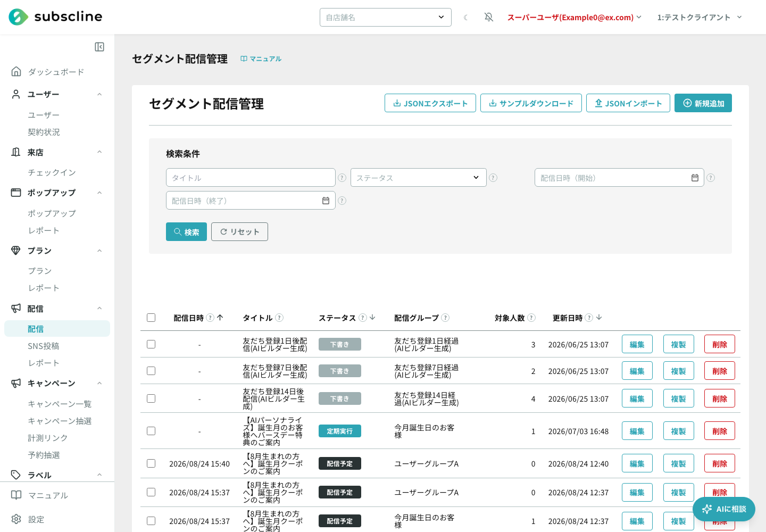Sort by updated date descending arrow

(599, 318)
